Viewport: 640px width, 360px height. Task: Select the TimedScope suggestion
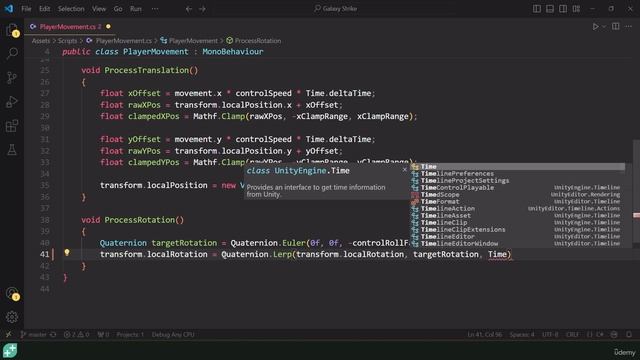518,195
